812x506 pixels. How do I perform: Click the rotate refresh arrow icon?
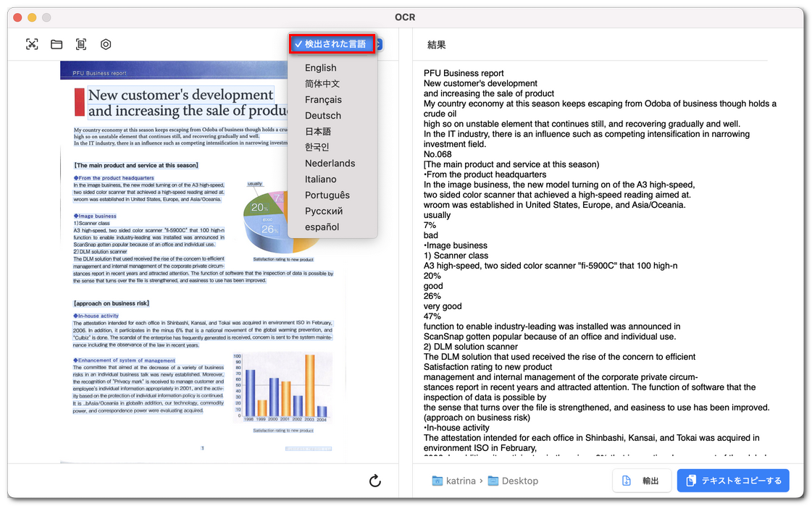(375, 481)
